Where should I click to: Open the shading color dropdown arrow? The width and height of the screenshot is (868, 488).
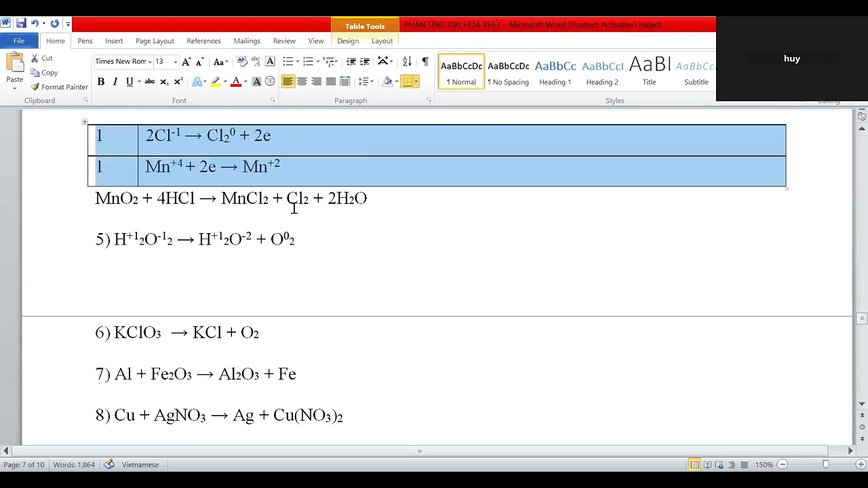(396, 81)
